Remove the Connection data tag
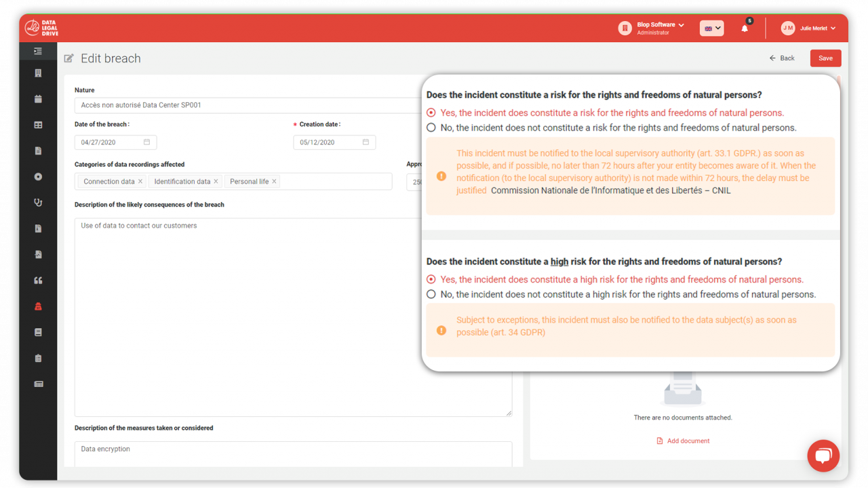The height and width of the screenshot is (488, 868). pos(140,182)
